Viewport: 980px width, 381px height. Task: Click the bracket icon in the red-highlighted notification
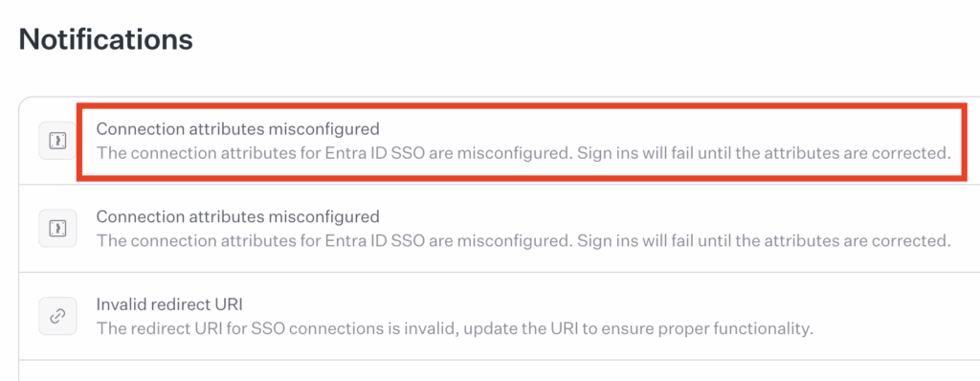57,141
